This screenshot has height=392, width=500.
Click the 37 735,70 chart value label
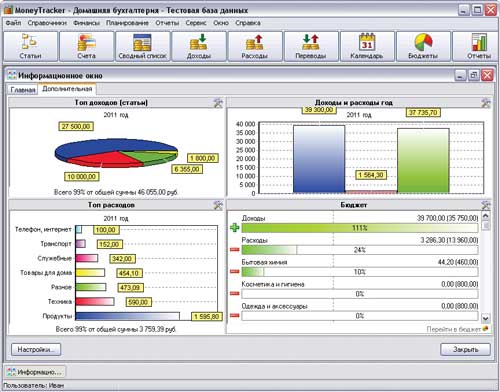(423, 113)
